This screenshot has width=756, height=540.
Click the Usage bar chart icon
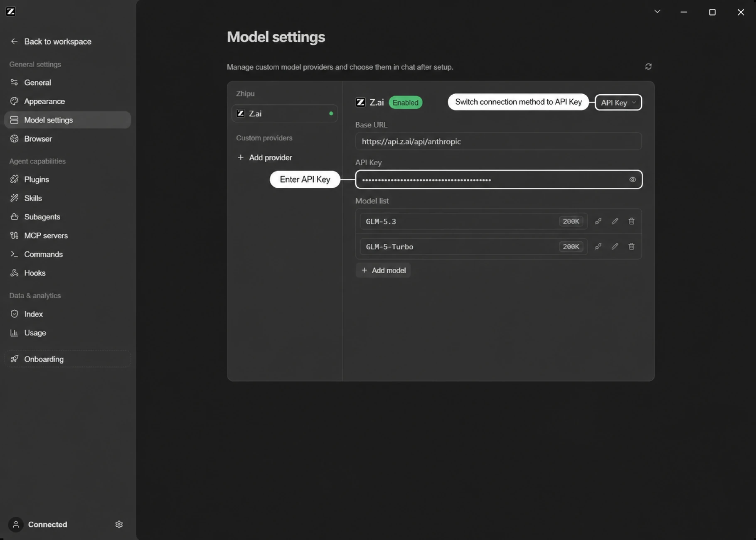(14, 332)
